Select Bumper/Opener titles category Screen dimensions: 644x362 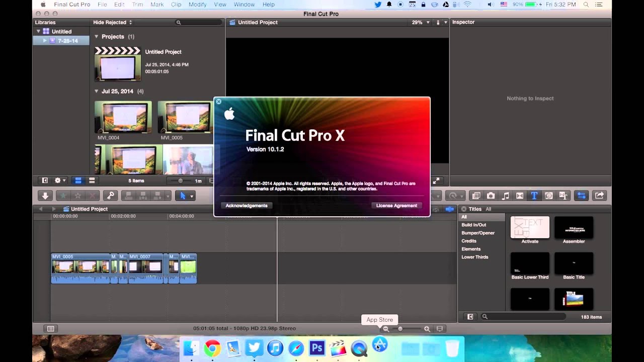tap(478, 233)
